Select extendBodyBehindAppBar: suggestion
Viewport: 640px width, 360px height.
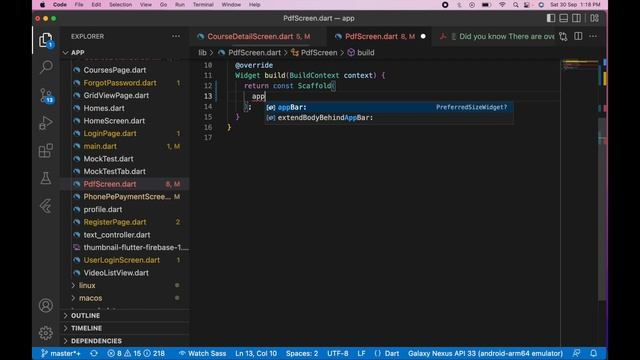coord(389,118)
